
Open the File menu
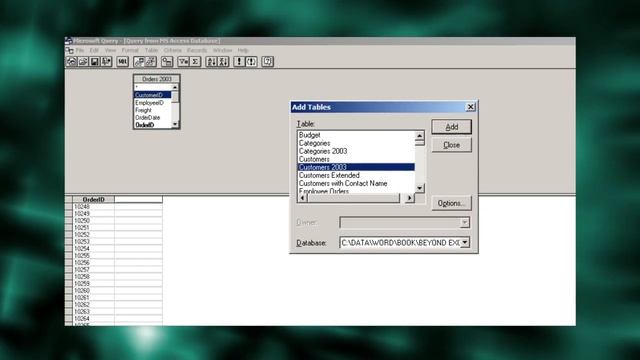(x=80, y=50)
